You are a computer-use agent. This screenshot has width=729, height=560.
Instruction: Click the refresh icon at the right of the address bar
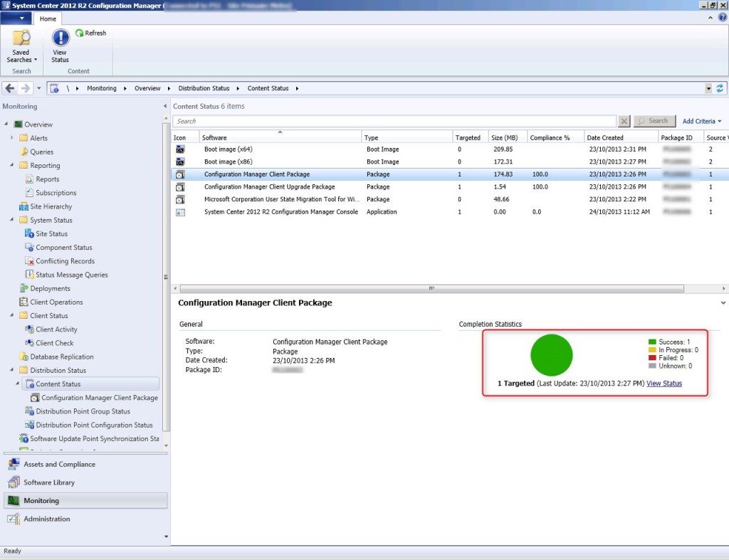click(x=719, y=88)
